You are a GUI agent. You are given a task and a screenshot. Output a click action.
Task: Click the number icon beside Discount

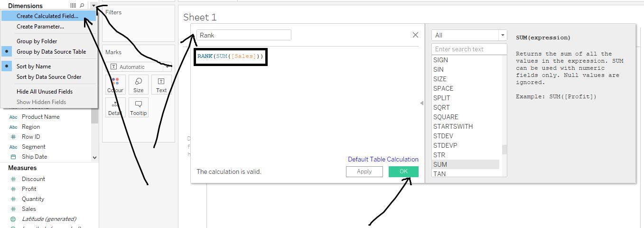click(x=13, y=179)
